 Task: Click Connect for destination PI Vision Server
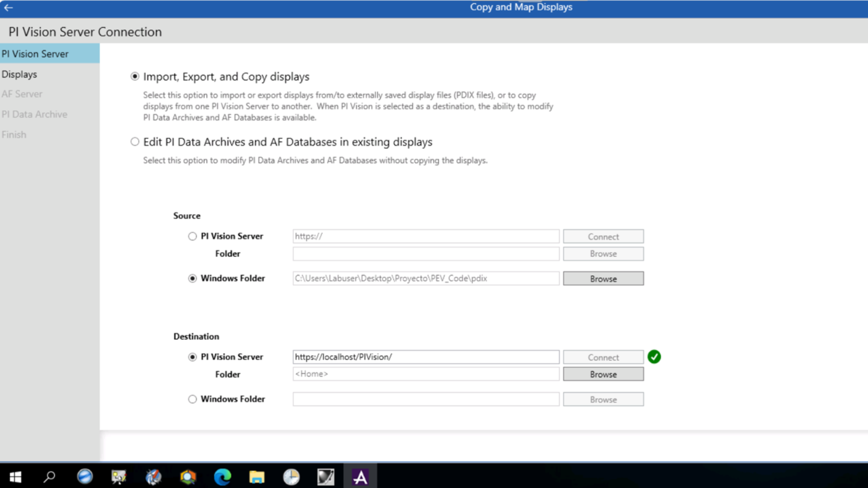pyautogui.click(x=603, y=357)
